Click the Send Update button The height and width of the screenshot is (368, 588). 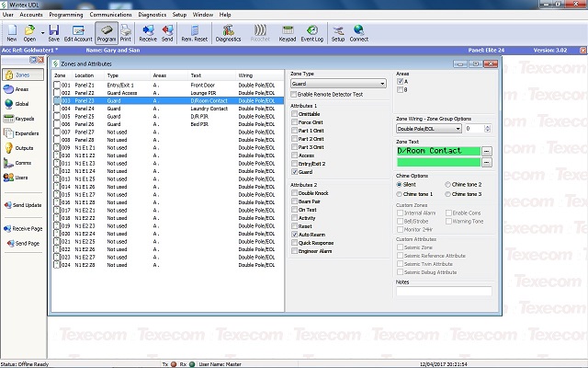point(21,204)
